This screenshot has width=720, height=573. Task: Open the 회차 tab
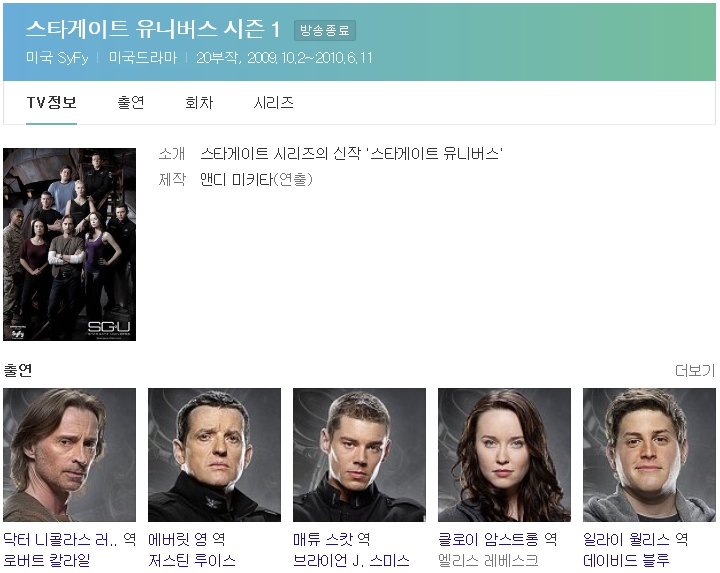click(x=199, y=103)
